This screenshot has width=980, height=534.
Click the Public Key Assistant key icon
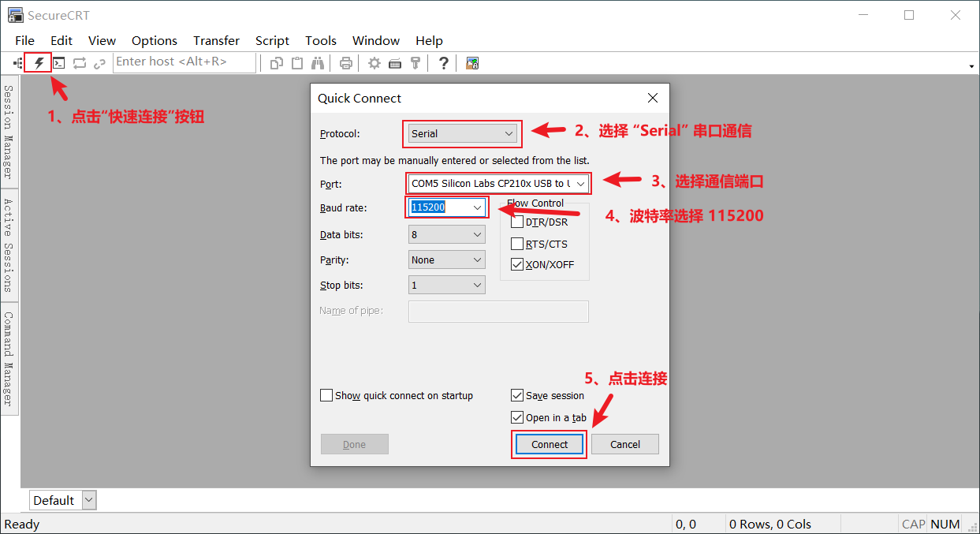click(415, 63)
